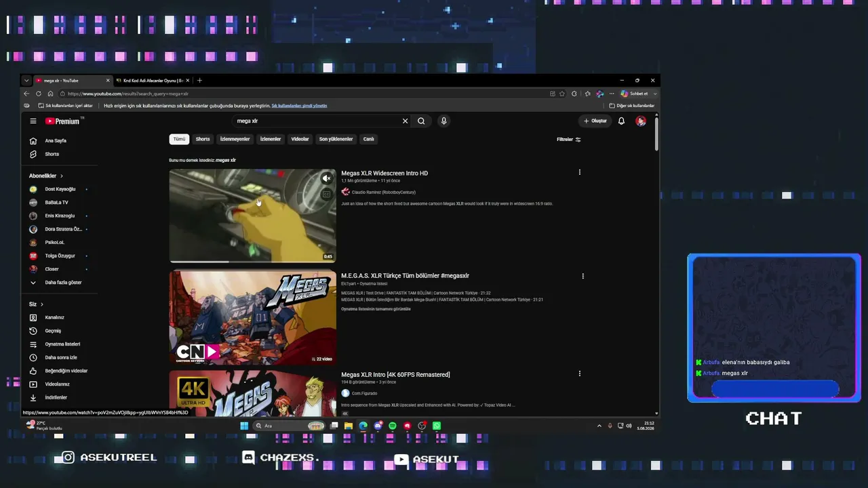Click Sık kullanılanları şimdi yönetin link
Image resolution: width=868 pixels, height=488 pixels.
pos(299,106)
